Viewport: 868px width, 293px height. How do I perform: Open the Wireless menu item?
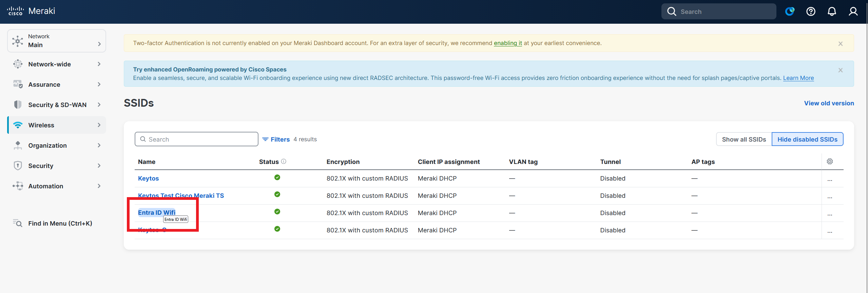(x=57, y=125)
